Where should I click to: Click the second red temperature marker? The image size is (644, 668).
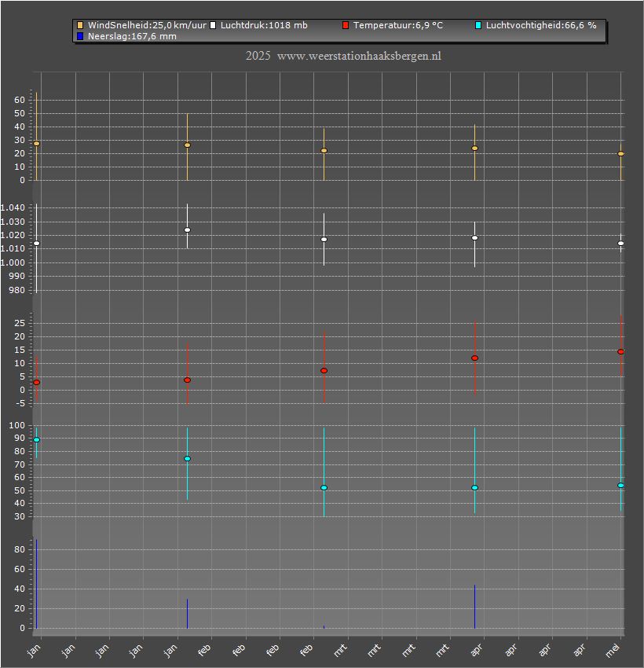coord(187,380)
